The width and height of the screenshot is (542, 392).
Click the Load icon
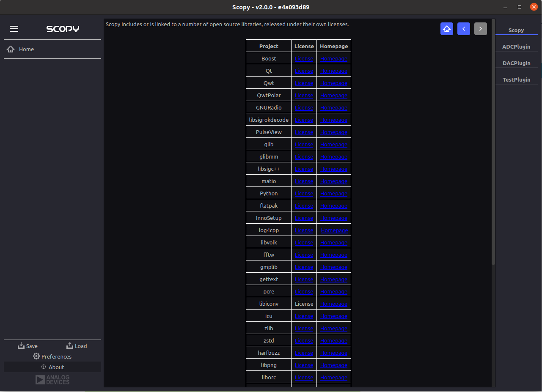click(70, 345)
